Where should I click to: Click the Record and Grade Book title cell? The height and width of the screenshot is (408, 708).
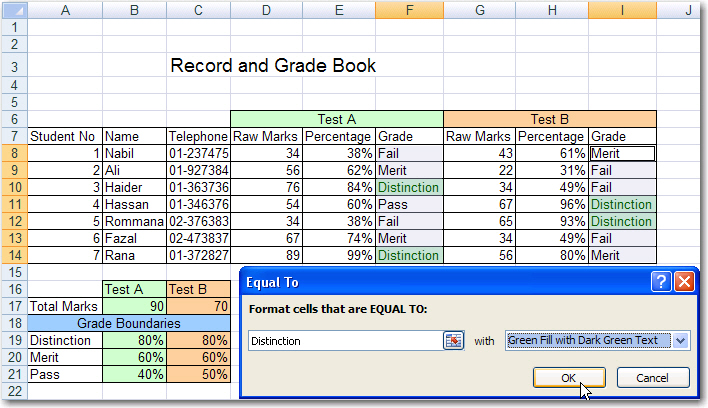(x=273, y=65)
